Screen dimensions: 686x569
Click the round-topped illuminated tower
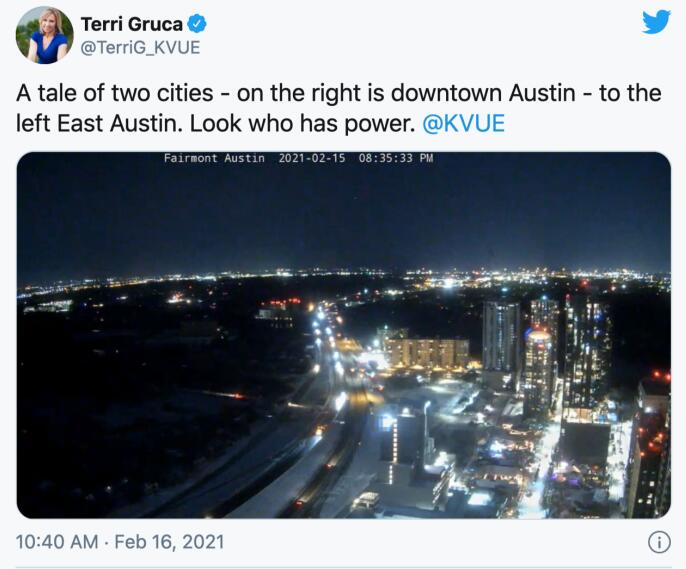539,372
